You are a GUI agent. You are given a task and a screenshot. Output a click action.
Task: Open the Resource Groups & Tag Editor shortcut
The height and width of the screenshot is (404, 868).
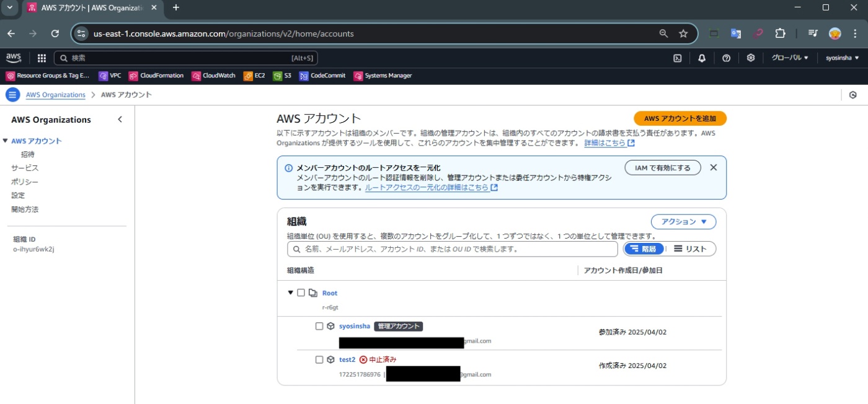point(48,76)
